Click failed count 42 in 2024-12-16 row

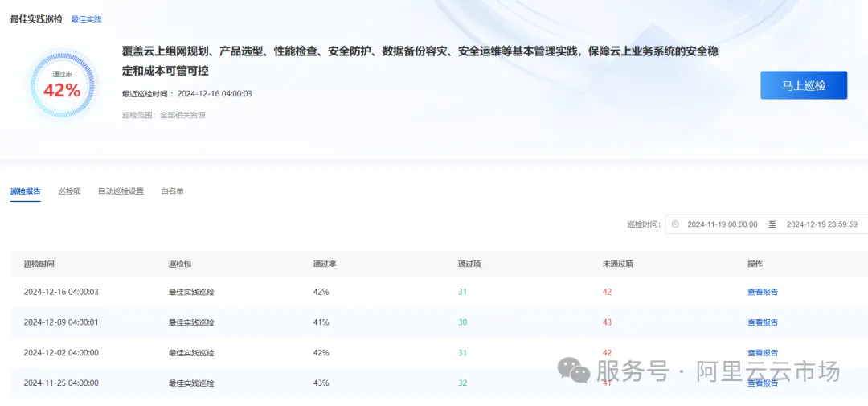608,292
